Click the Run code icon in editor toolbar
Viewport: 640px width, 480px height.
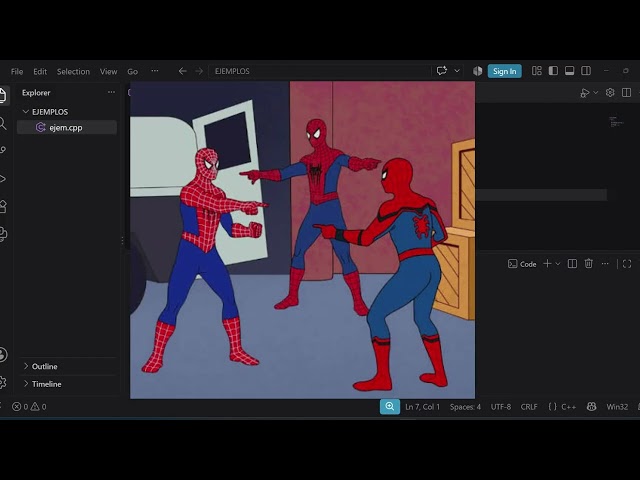[584, 93]
